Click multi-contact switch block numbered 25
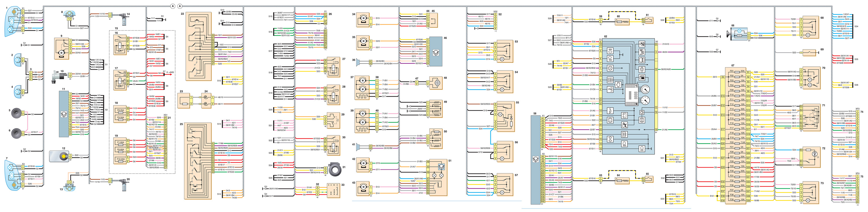Screen dimensions: 868x212 coord(198,160)
